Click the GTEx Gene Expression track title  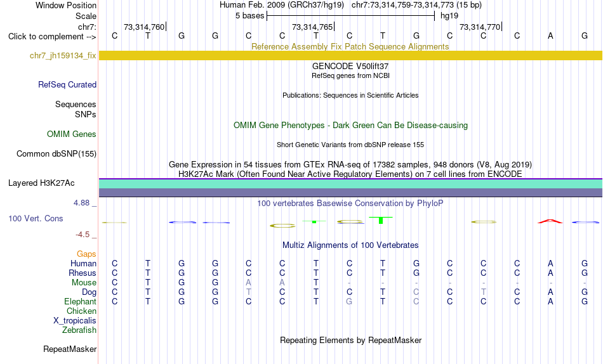350,164
